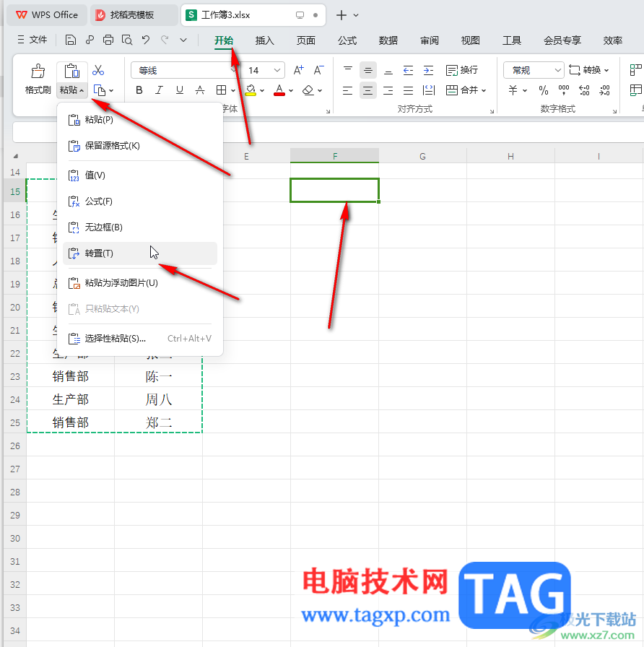Click the Format Painter (格式刷) icon
The image size is (644, 647).
pos(38,71)
